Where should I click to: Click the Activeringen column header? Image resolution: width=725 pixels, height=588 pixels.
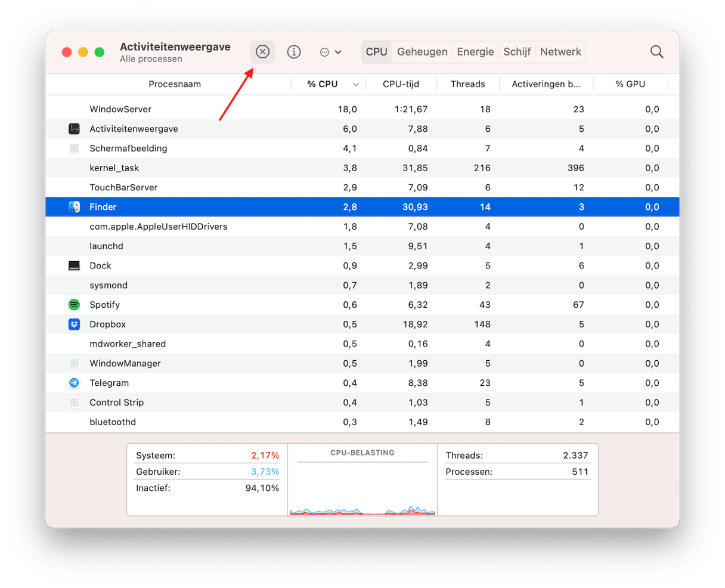point(546,84)
